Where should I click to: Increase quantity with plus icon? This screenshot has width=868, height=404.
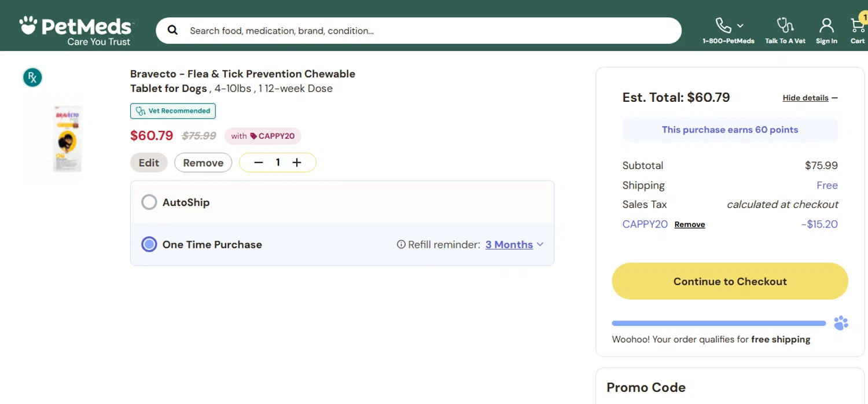(297, 163)
